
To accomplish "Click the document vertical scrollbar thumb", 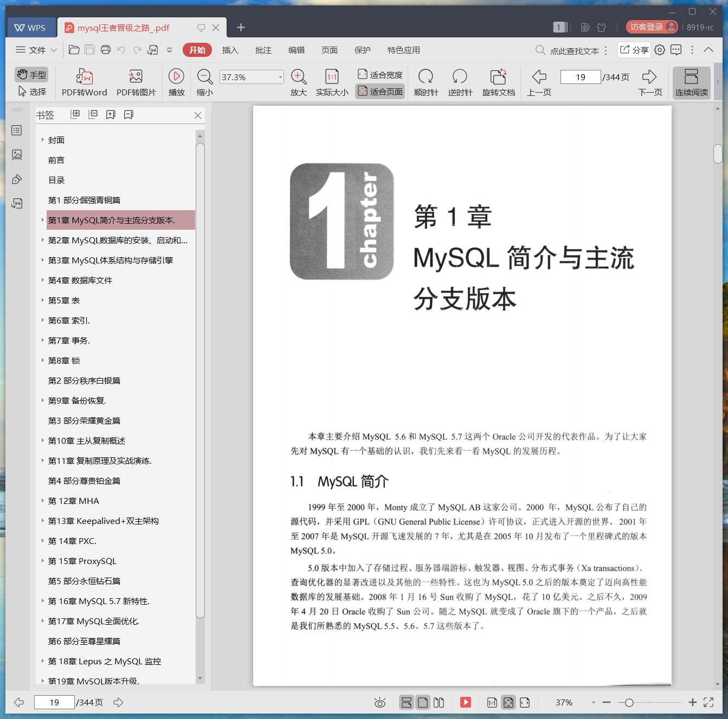I will tap(718, 153).
